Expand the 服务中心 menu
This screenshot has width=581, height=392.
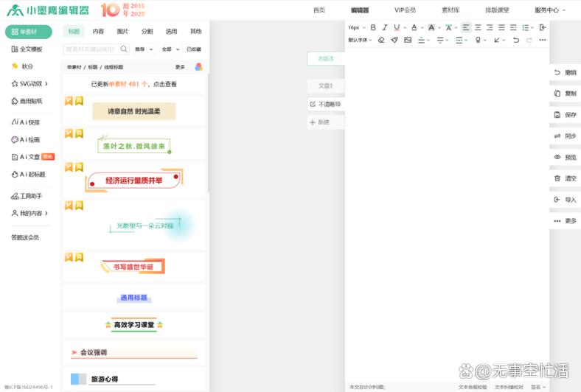[x=550, y=10]
